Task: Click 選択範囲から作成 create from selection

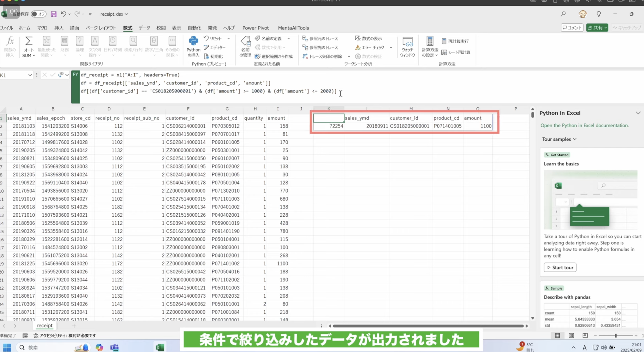Action: [274, 56]
